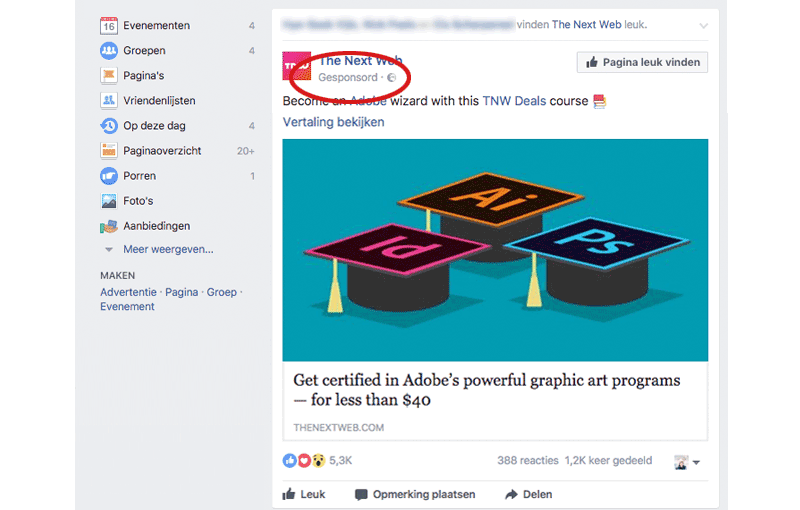This screenshot has height=510, width=800.
Task: Click the Op deze dag clock icon
Action: point(109,125)
